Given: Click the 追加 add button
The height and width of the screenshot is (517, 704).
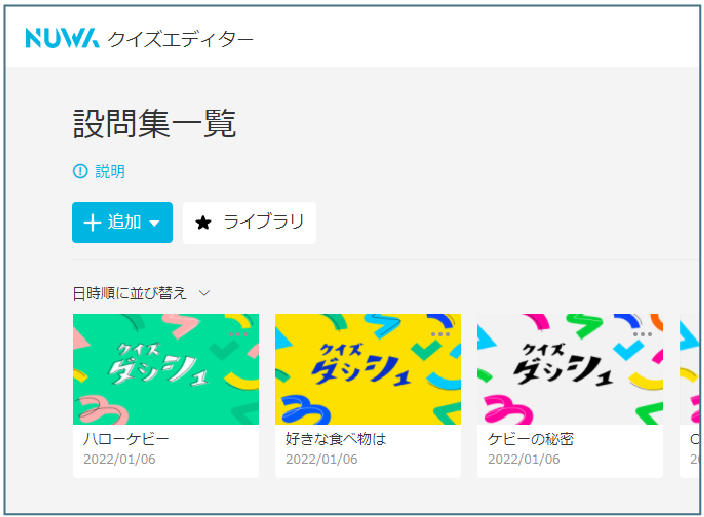Looking at the screenshot, I should click(122, 222).
